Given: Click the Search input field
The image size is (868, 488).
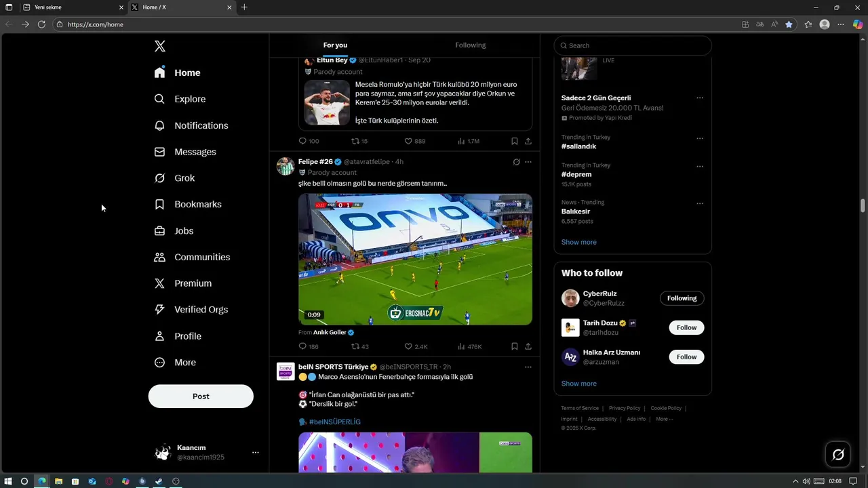Looking at the screenshot, I should 633,45.
